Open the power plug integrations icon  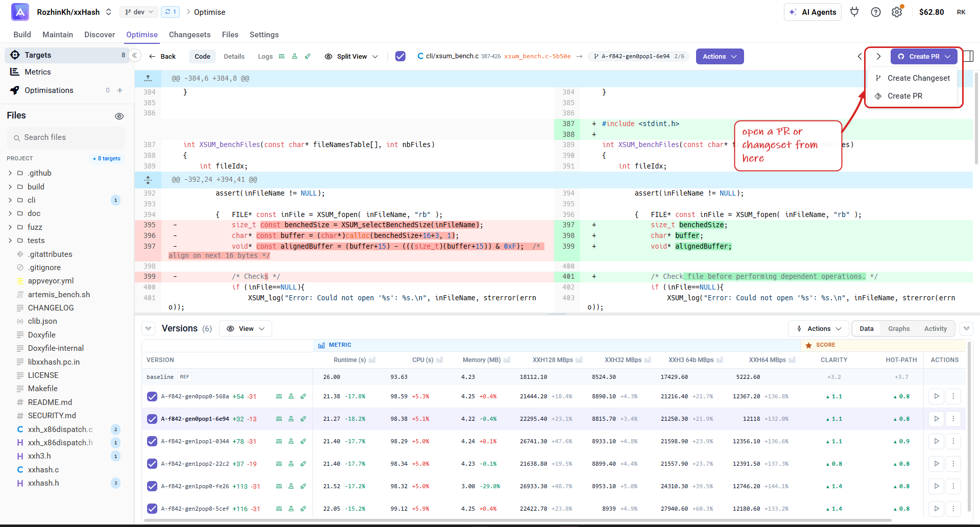tap(854, 12)
